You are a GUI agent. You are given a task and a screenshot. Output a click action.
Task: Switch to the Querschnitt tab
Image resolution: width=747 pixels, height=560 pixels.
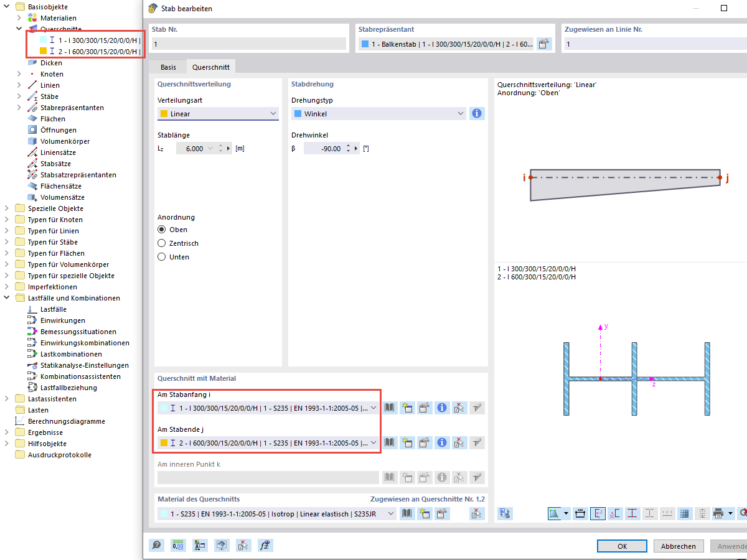tap(210, 67)
